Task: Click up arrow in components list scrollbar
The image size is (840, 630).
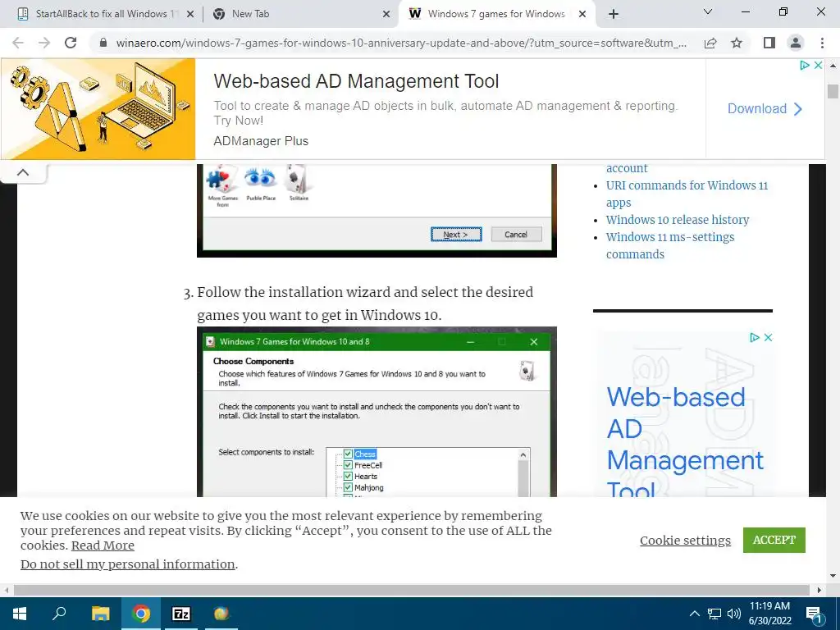Action: point(523,454)
